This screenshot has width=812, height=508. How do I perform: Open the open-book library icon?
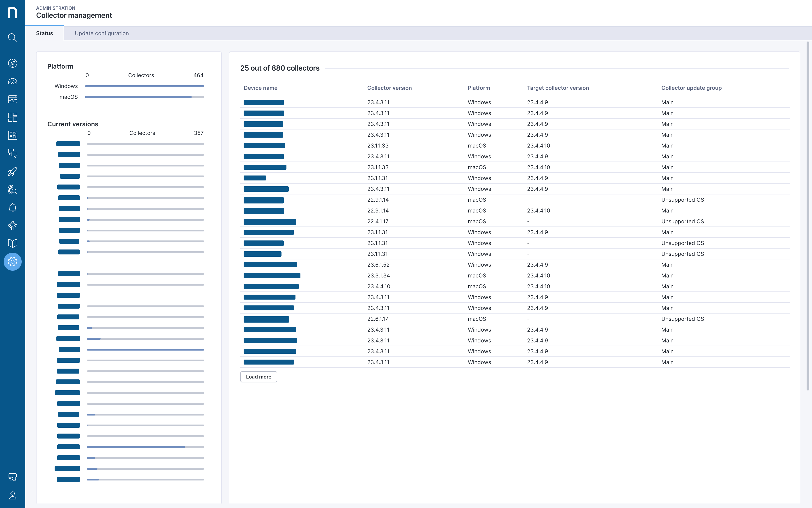coord(12,244)
